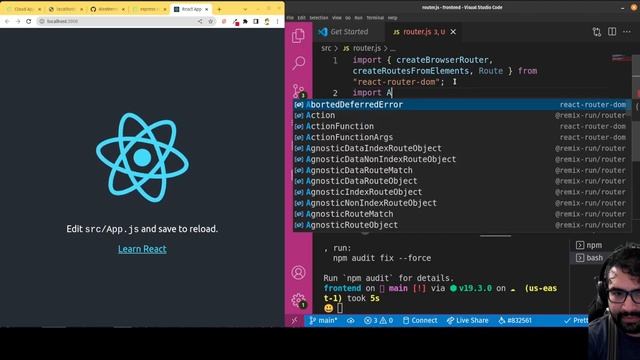
Task: Click Connect in the status bar
Action: pyautogui.click(x=420, y=321)
